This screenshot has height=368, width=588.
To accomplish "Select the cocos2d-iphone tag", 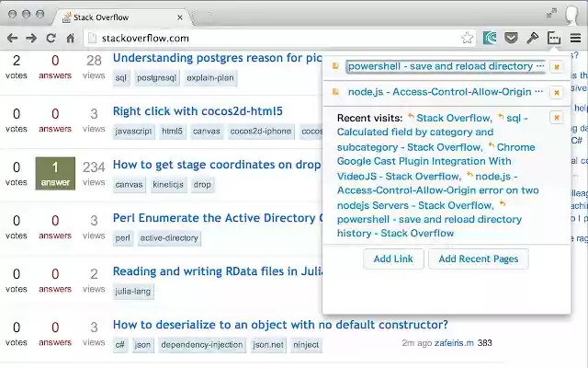I will pos(261,132).
